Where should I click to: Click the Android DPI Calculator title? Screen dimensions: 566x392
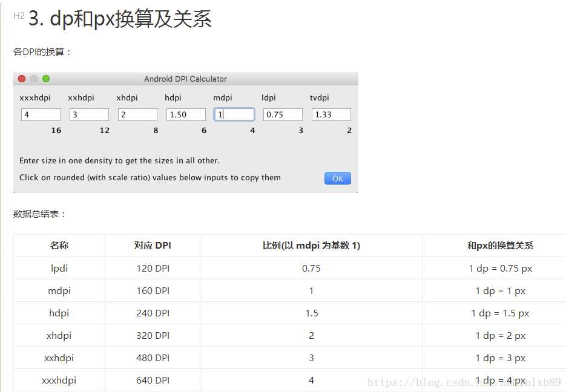coord(185,79)
